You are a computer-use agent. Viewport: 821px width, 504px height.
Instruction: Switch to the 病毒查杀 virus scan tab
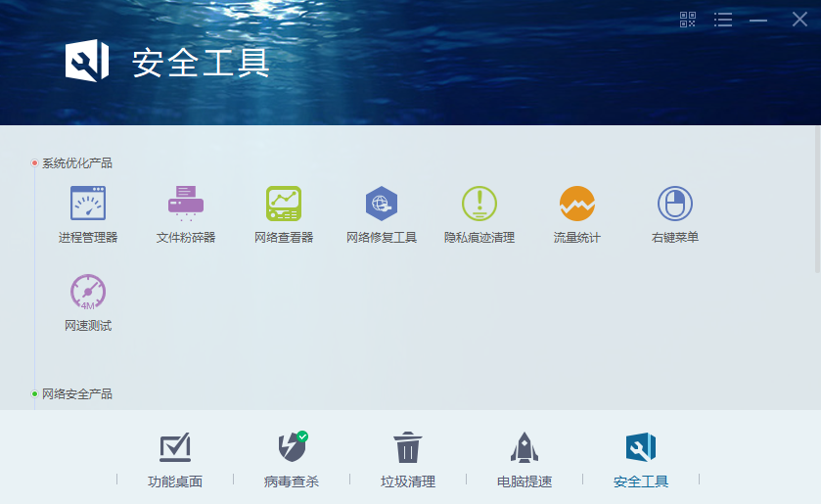[x=292, y=460]
